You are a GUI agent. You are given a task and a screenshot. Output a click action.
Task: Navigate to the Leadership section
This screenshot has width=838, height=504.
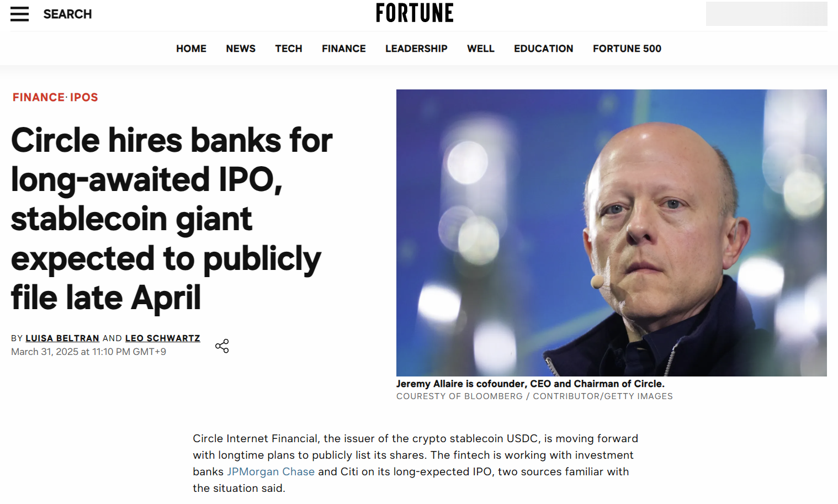click(416, 49)
